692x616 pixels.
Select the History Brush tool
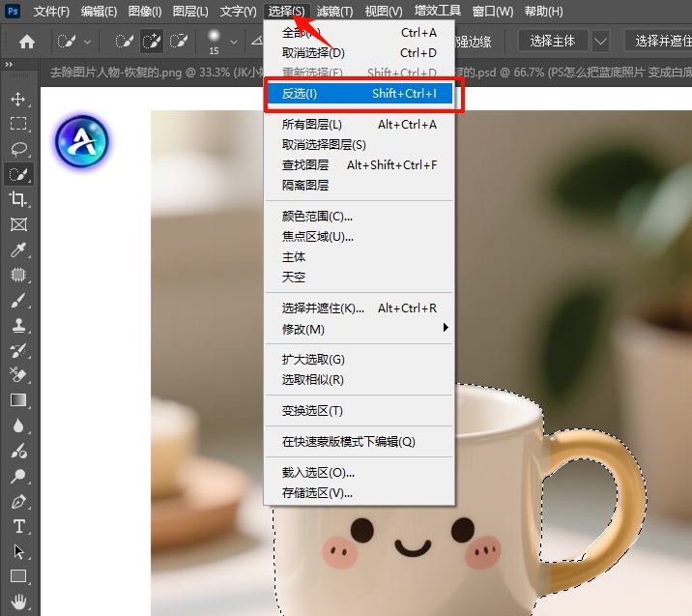coord(18,351)
